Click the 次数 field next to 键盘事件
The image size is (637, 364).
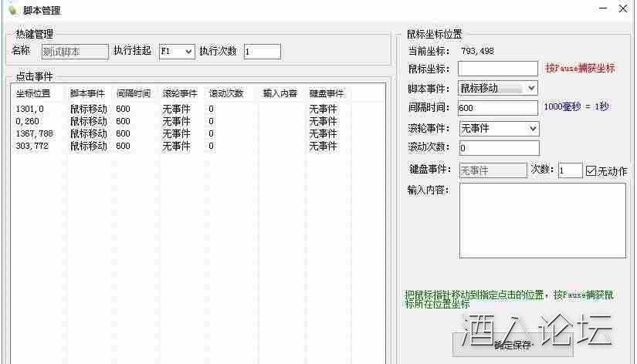pos(570,170)
